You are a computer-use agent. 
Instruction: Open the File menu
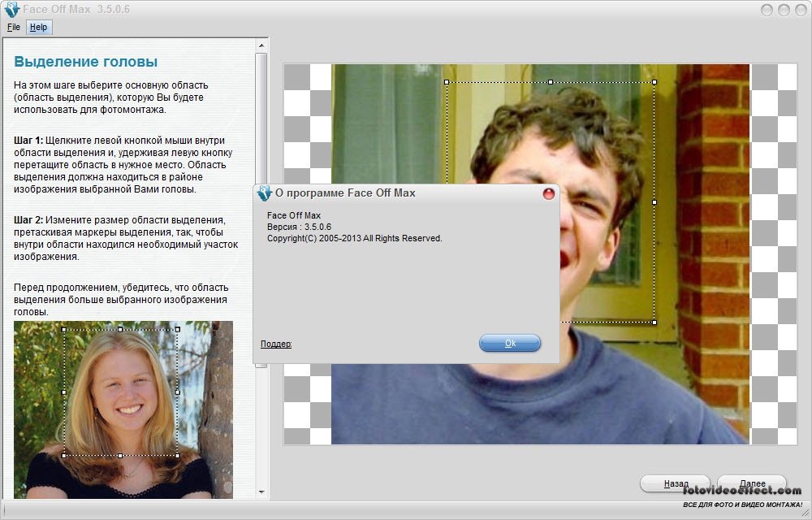coord(14,27)
